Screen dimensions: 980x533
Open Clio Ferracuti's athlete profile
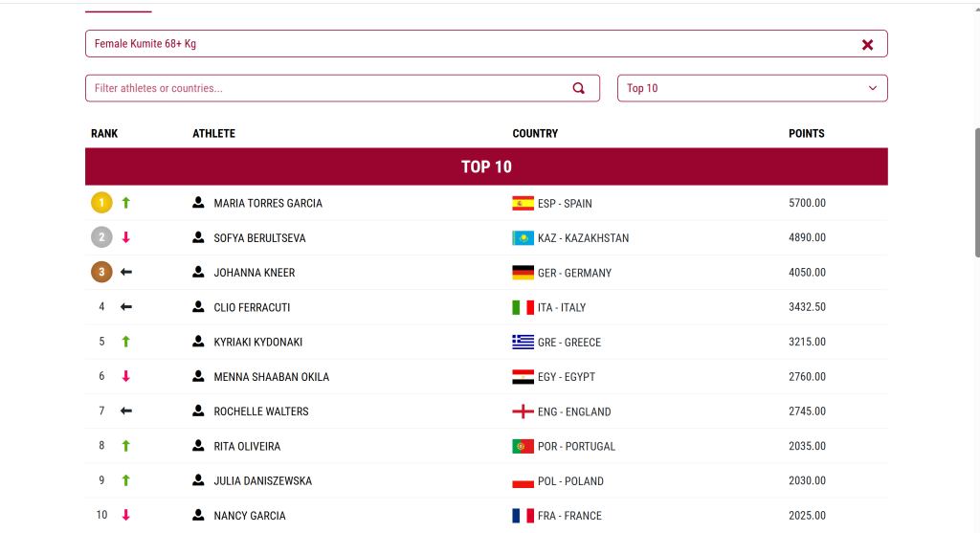point(252,307)
